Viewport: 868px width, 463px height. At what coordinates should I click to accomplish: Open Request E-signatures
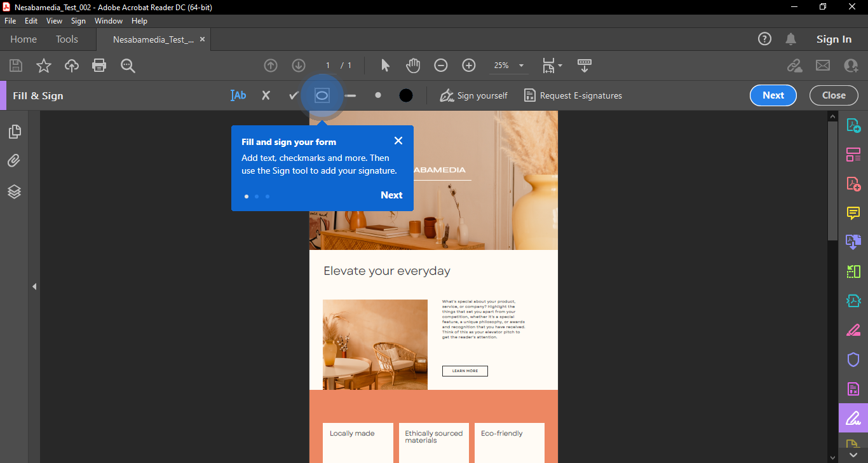(573, 95)
